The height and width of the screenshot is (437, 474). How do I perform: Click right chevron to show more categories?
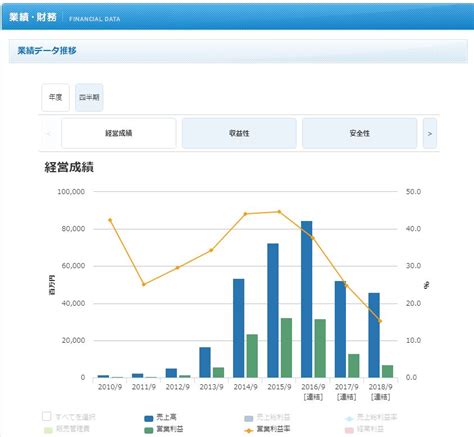(x=430, y=133)
